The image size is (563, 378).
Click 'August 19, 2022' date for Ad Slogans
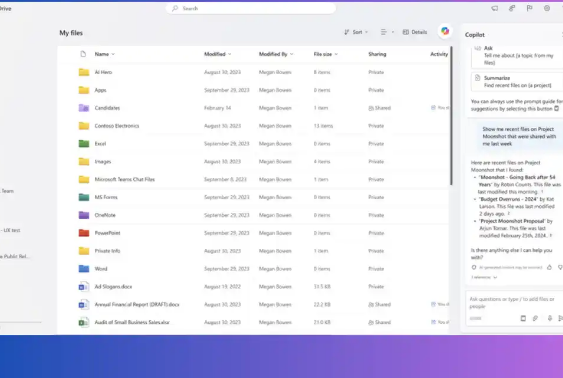222,286
